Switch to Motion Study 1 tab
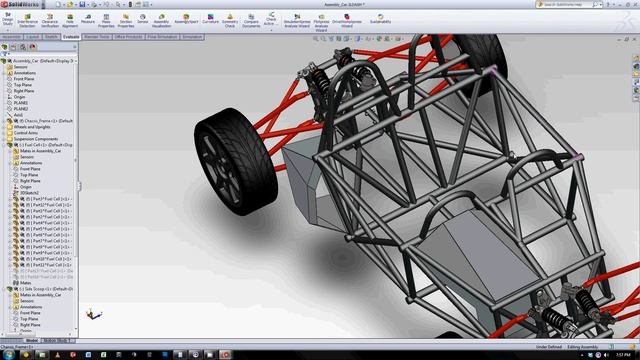Screen dimensions: 640x360 (x=58, y=340)
